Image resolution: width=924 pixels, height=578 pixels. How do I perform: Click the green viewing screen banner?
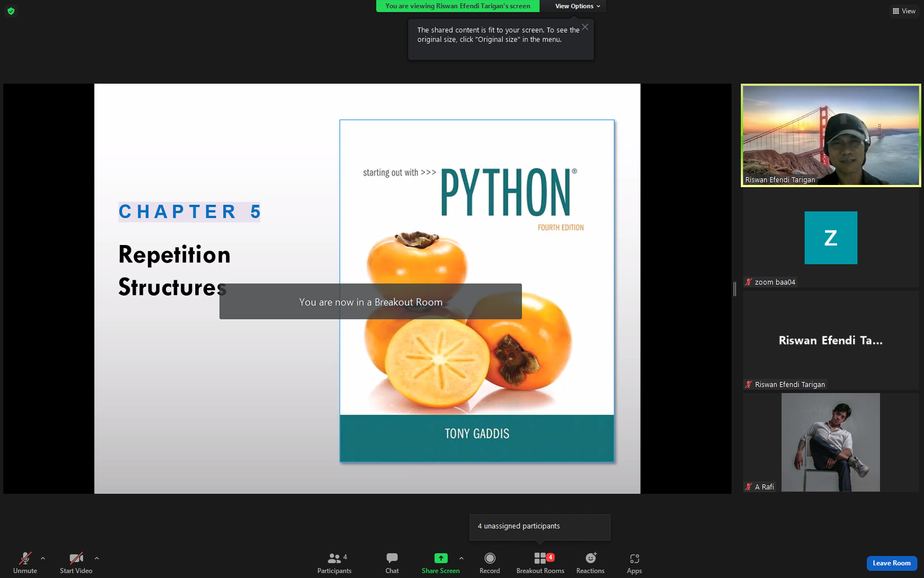pyautogui.click(x=458, y=6)
